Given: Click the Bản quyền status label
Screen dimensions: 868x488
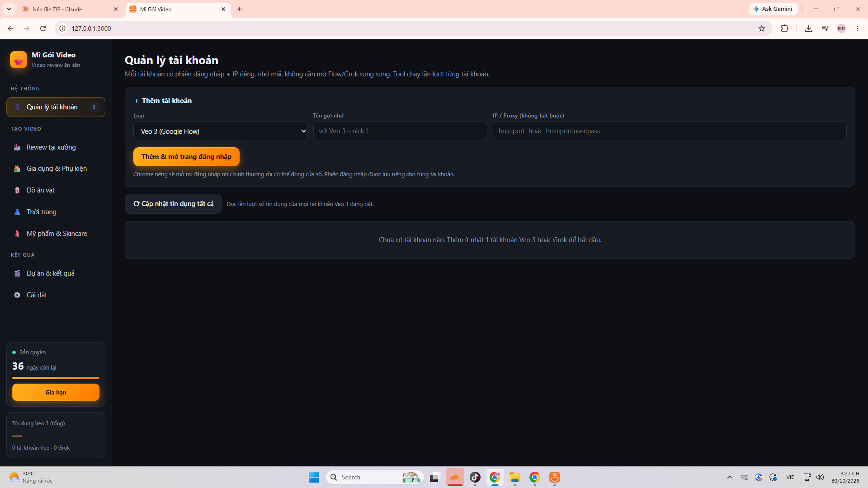Looking at the screenshot, I should pos(33,352).
